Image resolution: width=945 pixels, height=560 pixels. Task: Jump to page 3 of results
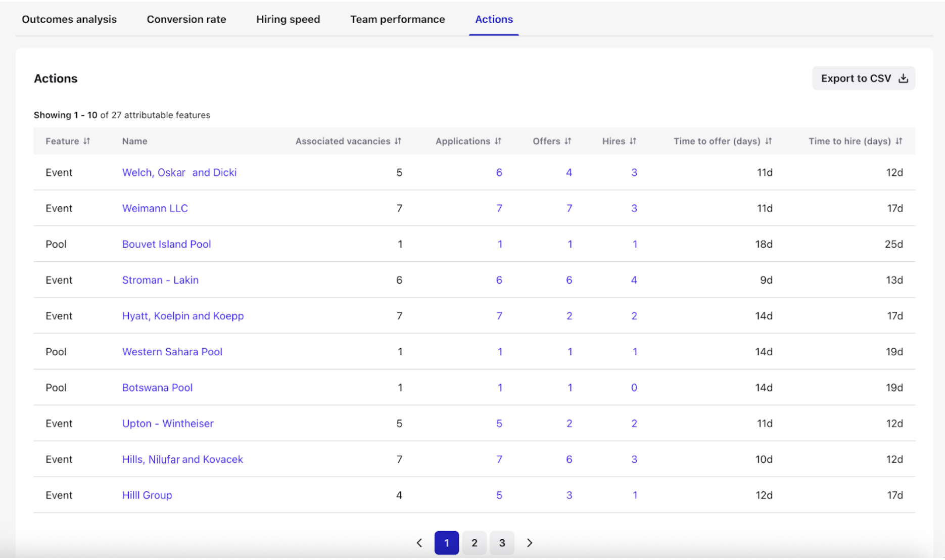(x=502, y=543)
